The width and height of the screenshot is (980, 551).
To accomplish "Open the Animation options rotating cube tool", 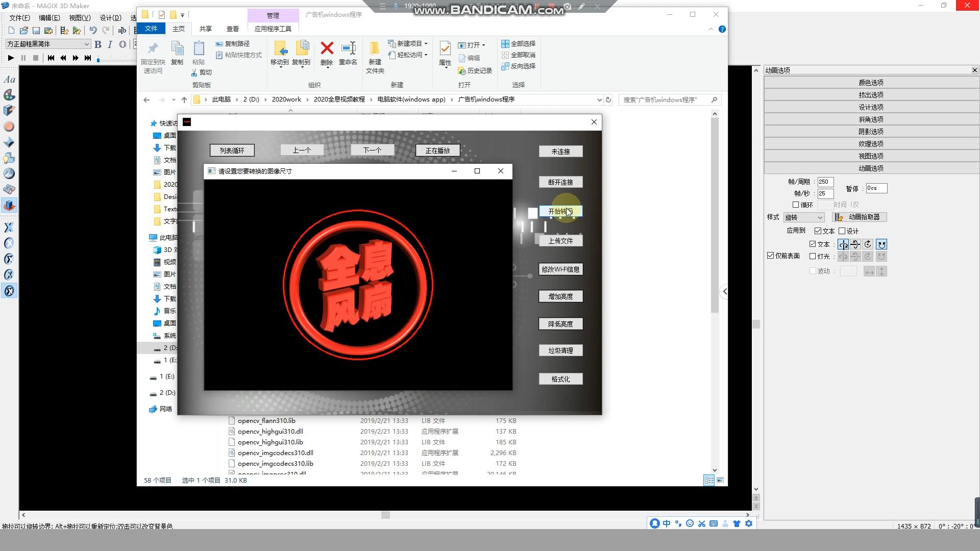I will pyautogui.click(x=9, y=206).
